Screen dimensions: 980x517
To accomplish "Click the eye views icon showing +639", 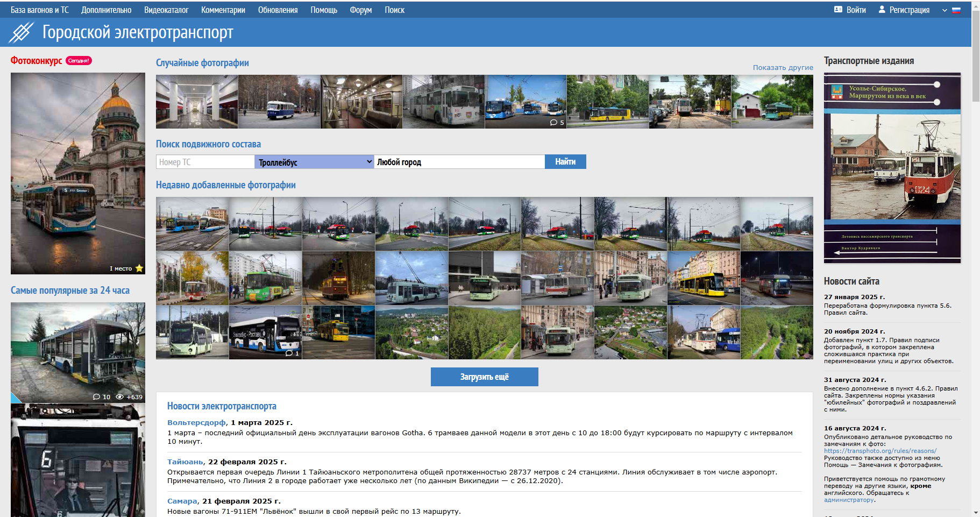I will tap(120, 397).
